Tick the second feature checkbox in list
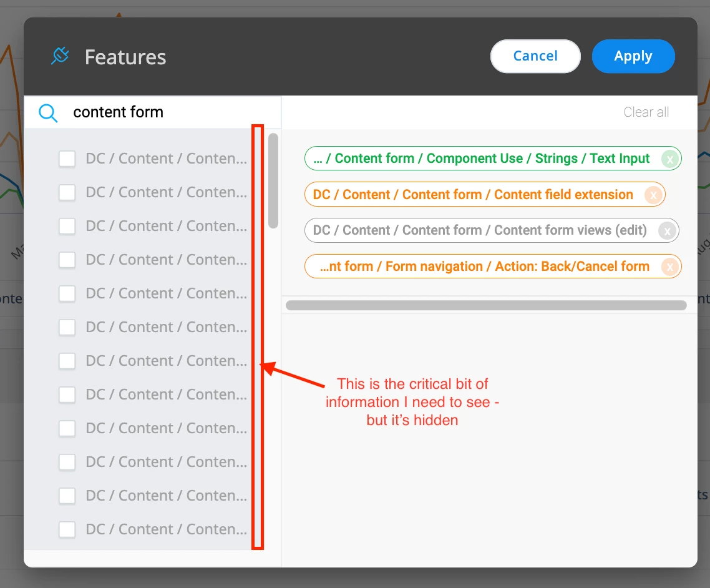 67,192
